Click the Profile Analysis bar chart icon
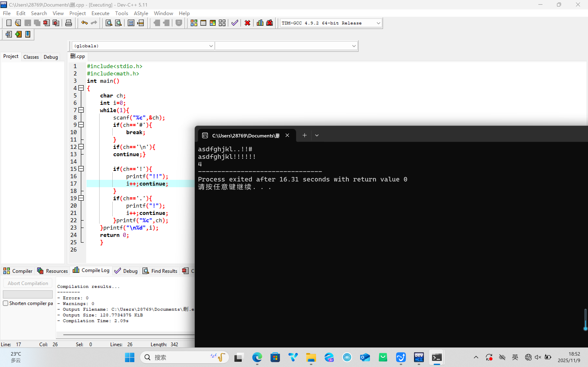This screenshot has height=367, width=588. point(260,23)
